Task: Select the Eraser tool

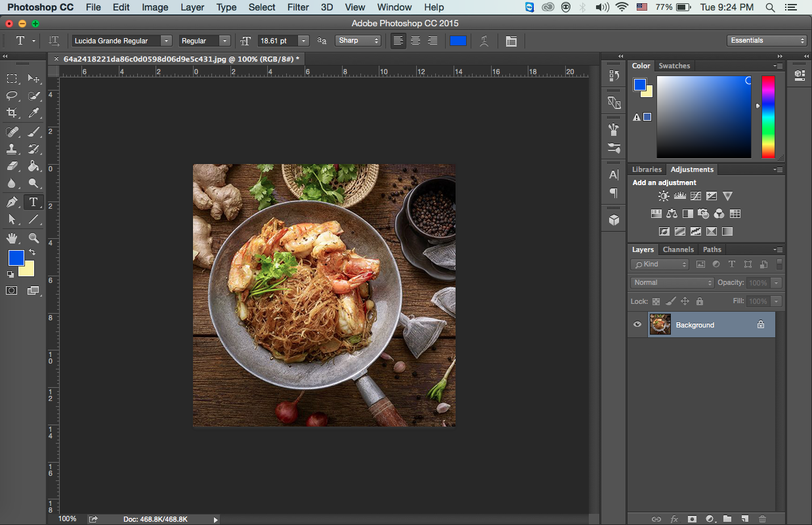Action: coord(12,166)
